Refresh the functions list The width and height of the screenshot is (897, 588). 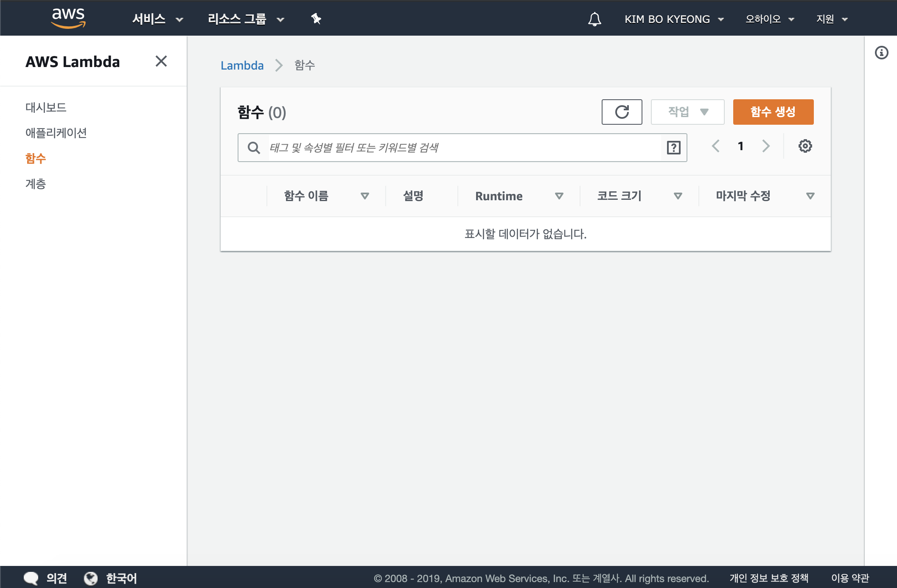point(622,112)
